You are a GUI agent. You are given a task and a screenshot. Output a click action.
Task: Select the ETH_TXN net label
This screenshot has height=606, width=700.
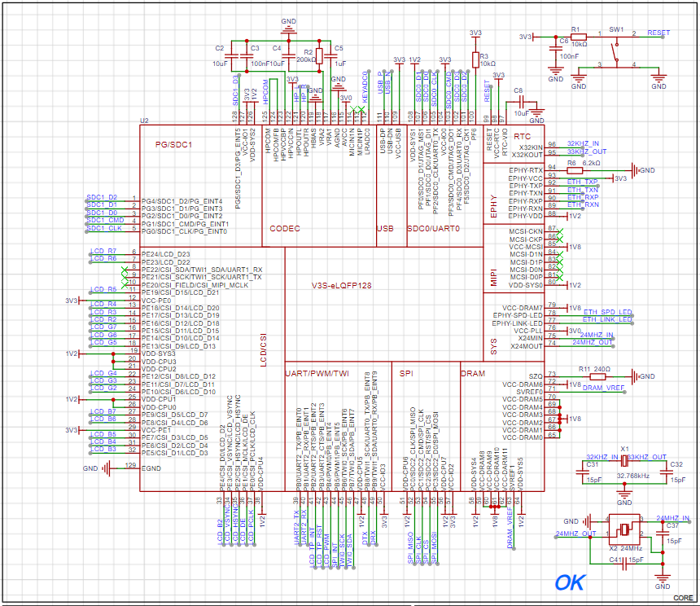[x=583, y=190]
